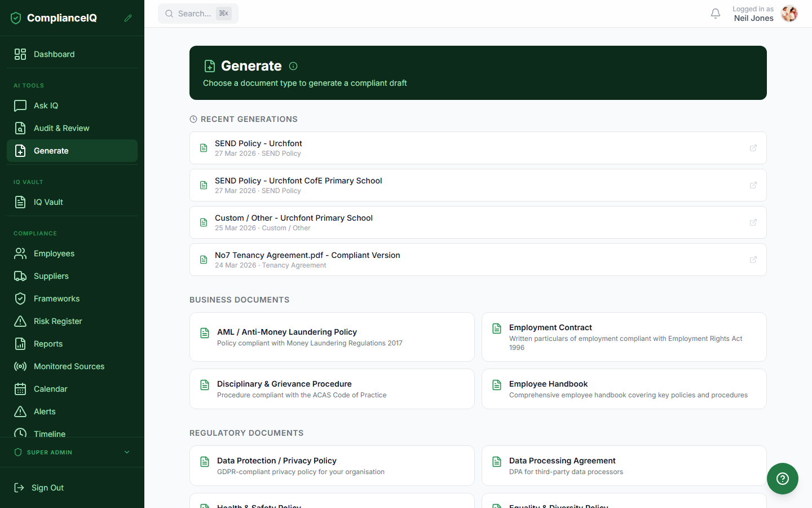Open the Employment Contract generator
The height and width of the screenshot is (508, 812).
coord(624,336)
